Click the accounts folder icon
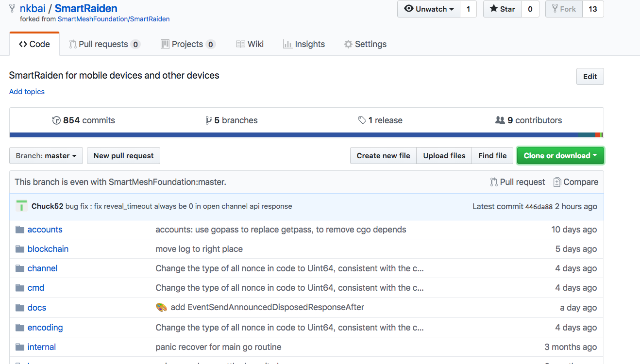The height and width of the screenshot is (364, 640). click(x=20, y=230)
